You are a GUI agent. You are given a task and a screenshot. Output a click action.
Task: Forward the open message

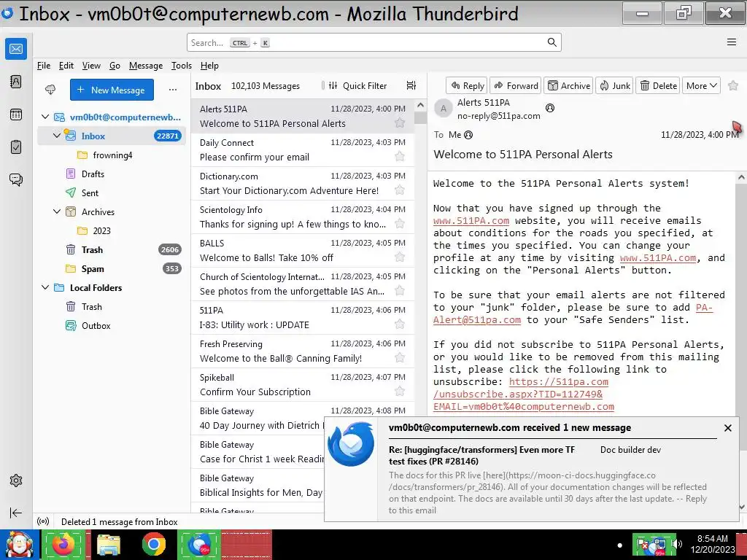516,86
